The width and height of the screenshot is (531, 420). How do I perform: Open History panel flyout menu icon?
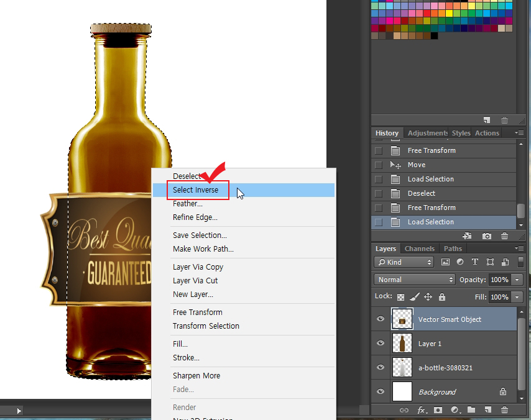coord(519,133)
